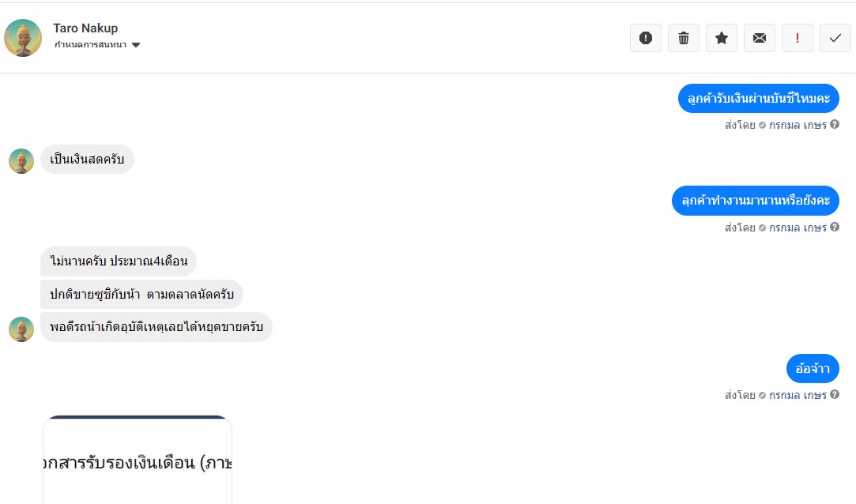Viewport: 856px width, 504px height.
Task: Mark conversation as done with checkmark
Action: (x=835, y=38)
